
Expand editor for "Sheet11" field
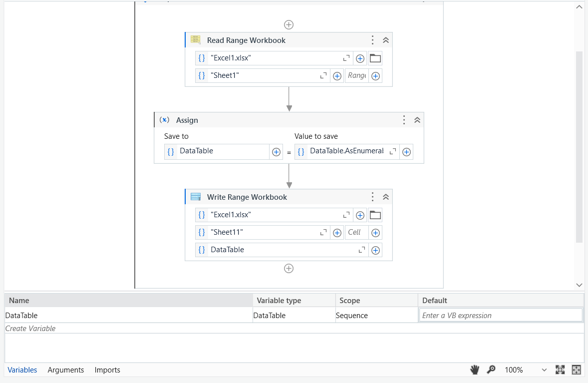point(323,233)
